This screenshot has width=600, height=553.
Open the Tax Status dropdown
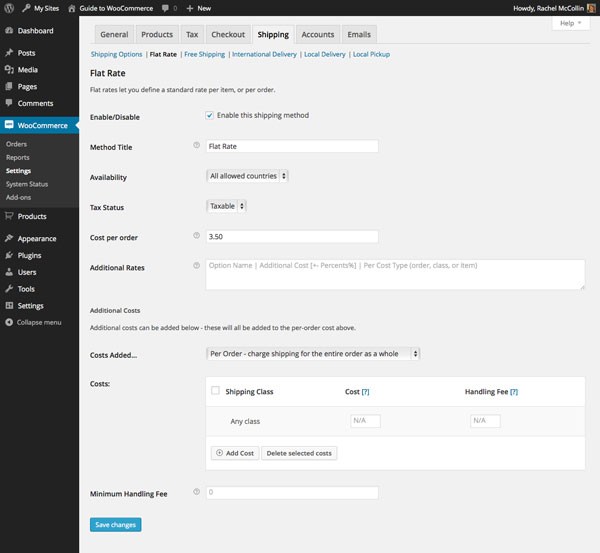[x=226, y=206]
